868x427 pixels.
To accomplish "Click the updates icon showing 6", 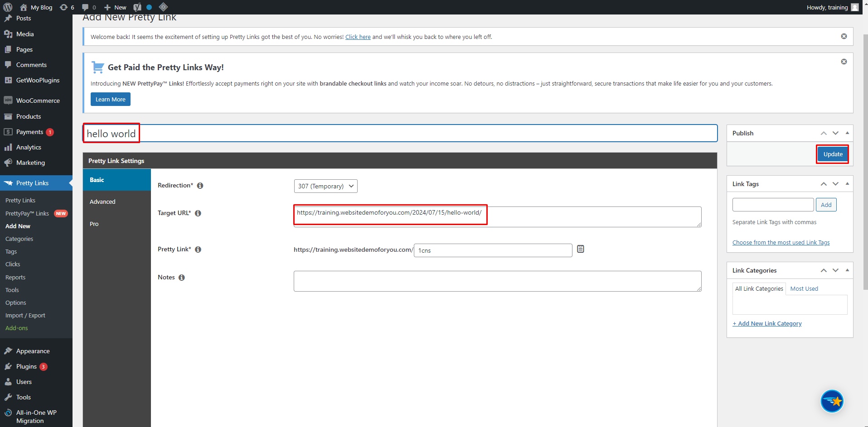I will point(67,7).
